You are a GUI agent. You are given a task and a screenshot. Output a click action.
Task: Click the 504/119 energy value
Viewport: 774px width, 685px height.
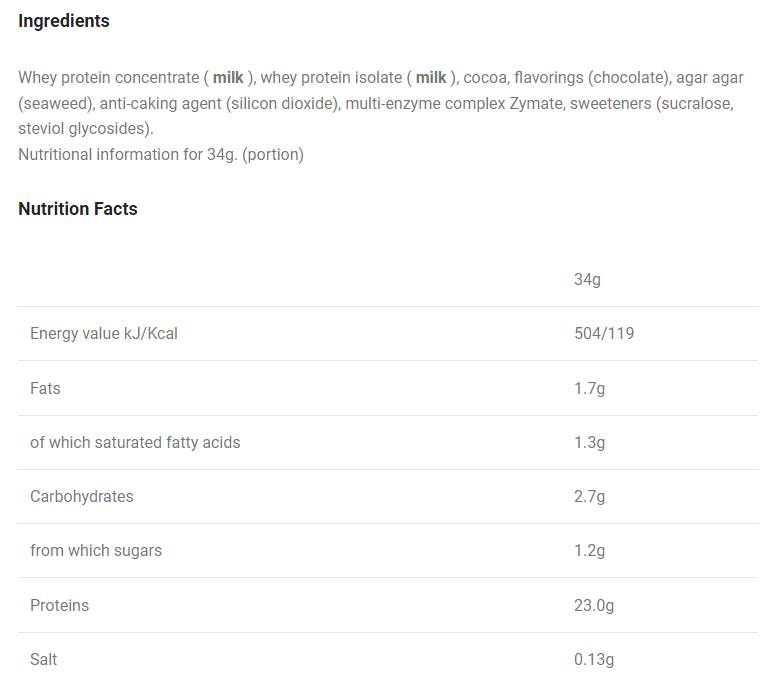(604, 333)
